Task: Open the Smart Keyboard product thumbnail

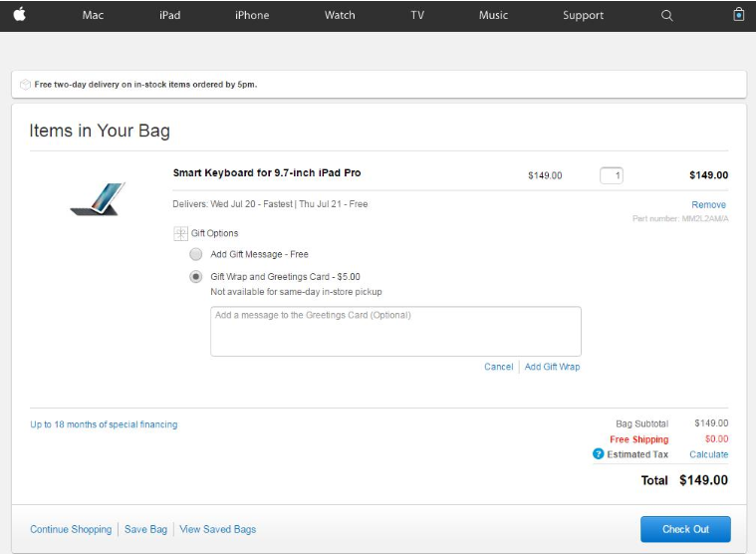Action: (x=98, y=197)
